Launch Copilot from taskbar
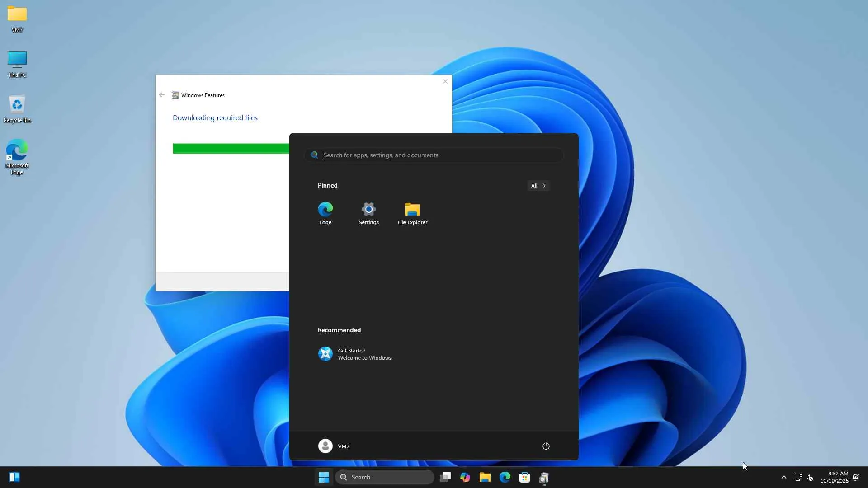Screen dimensions: 868x488 465,477
